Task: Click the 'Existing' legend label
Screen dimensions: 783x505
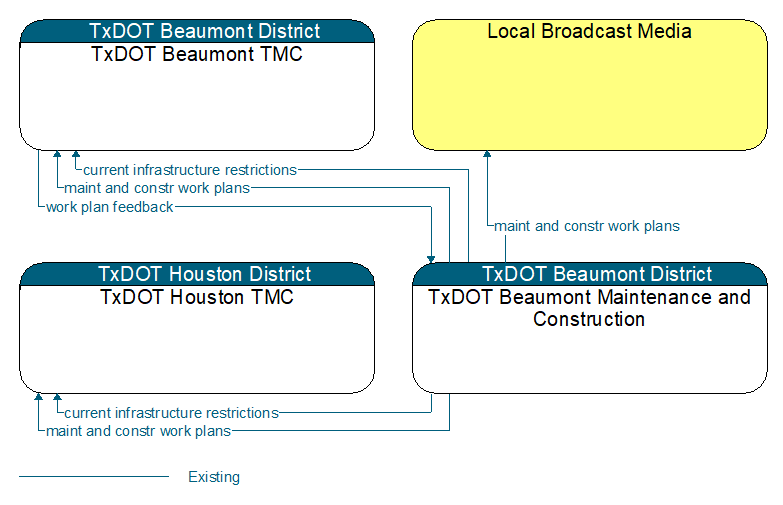Action: coord(214,477)
